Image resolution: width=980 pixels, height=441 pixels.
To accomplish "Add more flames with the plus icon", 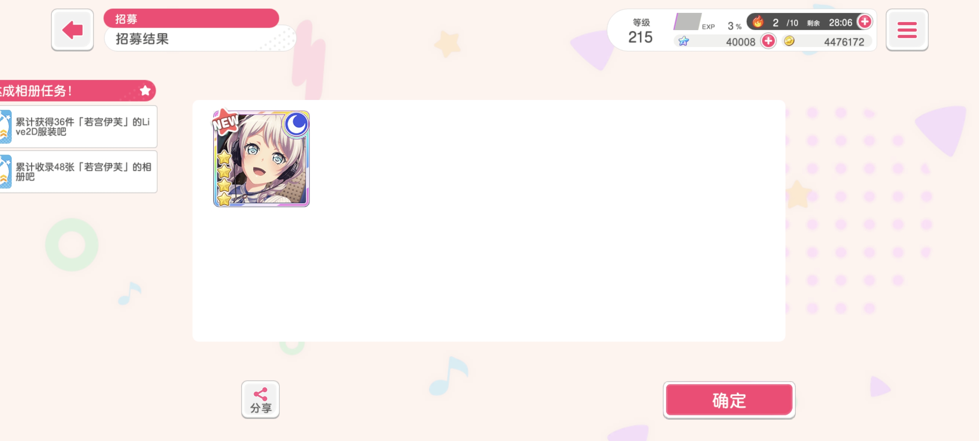I will click(x=864, y=22).
